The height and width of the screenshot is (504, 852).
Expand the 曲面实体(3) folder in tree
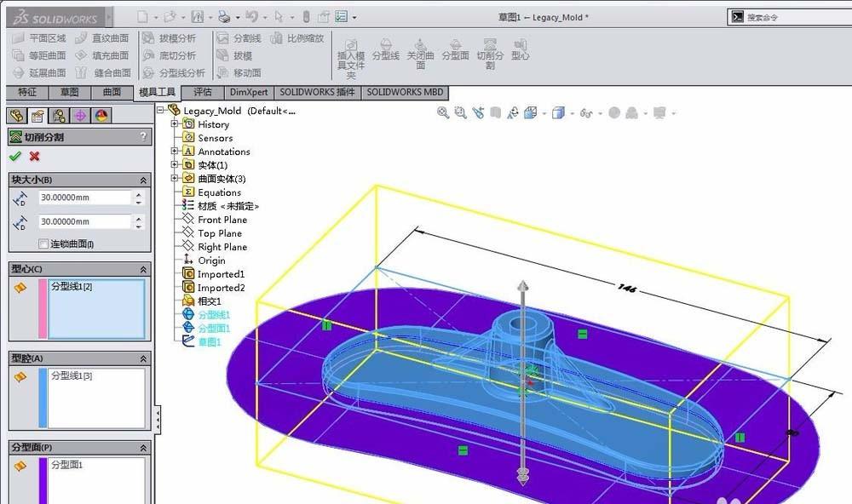tap(176, 179)
